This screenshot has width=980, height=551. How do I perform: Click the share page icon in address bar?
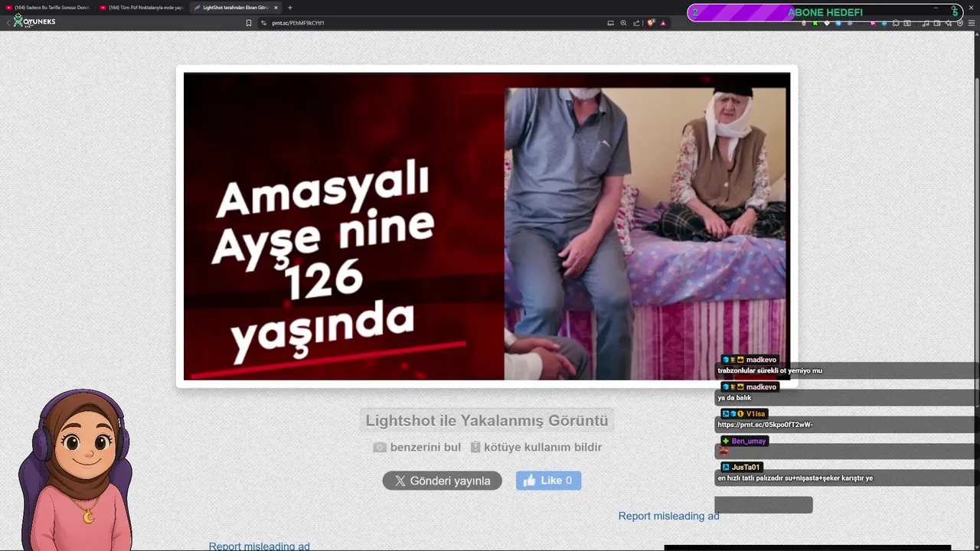(x=636, y=23)
